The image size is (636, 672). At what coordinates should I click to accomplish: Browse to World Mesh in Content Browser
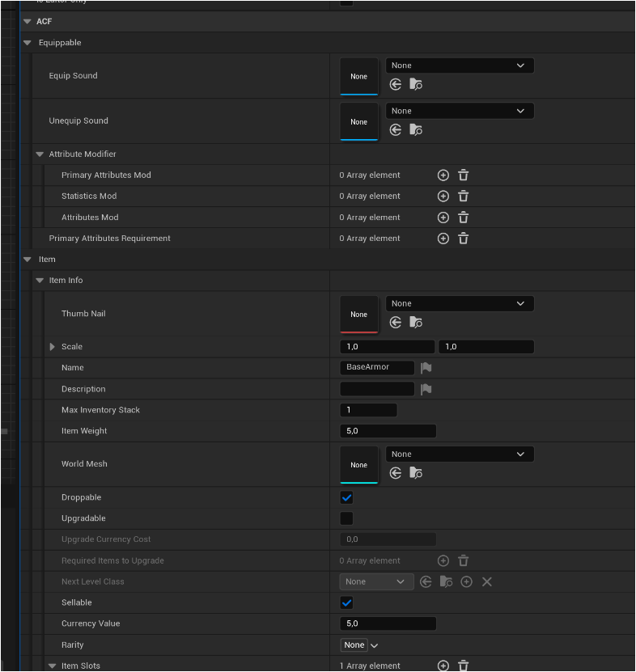tap(416, 473)
